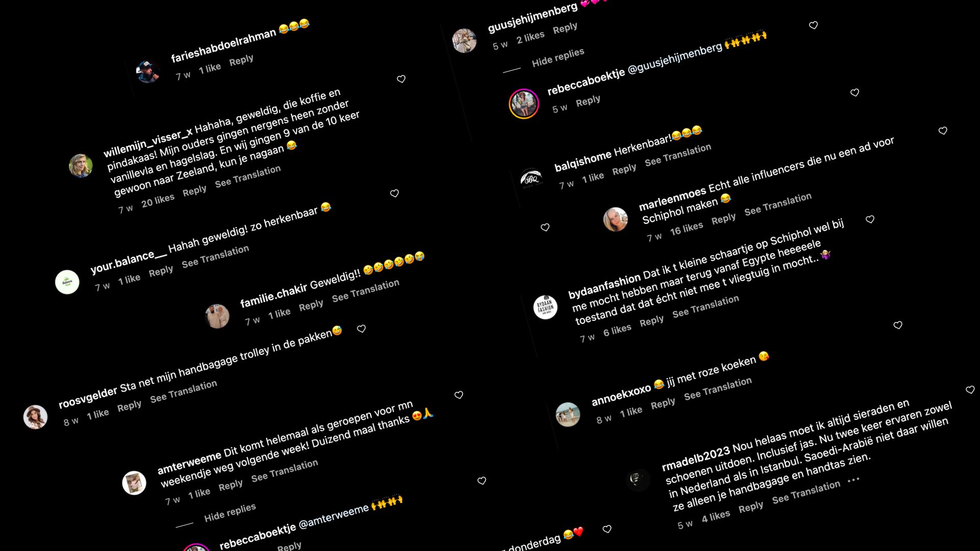Viewport: 980px width, 551px height.
Task: Like amterweeme's comment heart icon
Action: coord(482,481)
